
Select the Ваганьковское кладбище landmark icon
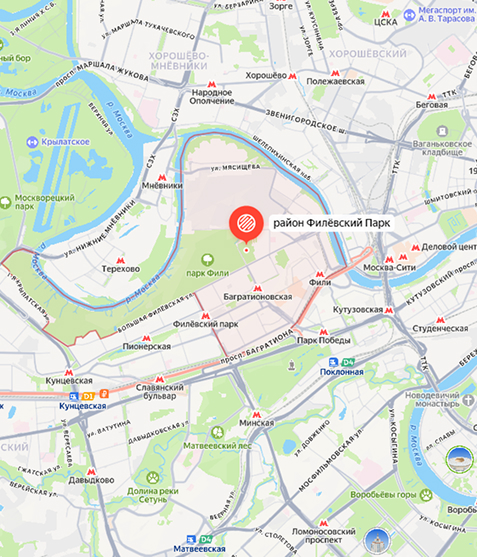click(442, 131)
